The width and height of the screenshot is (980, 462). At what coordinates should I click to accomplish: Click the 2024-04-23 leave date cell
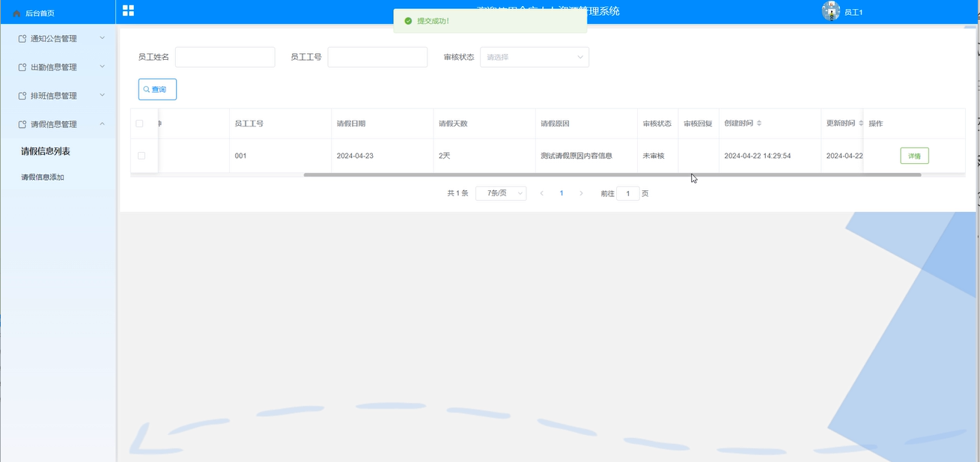click(x=355, y=156)
